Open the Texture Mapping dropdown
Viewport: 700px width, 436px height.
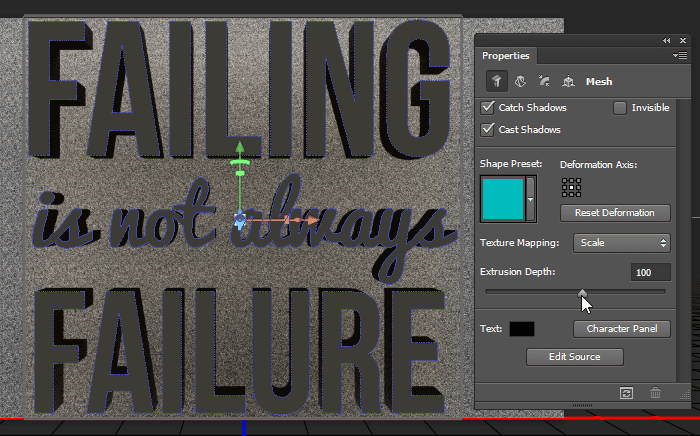[621, 242]
